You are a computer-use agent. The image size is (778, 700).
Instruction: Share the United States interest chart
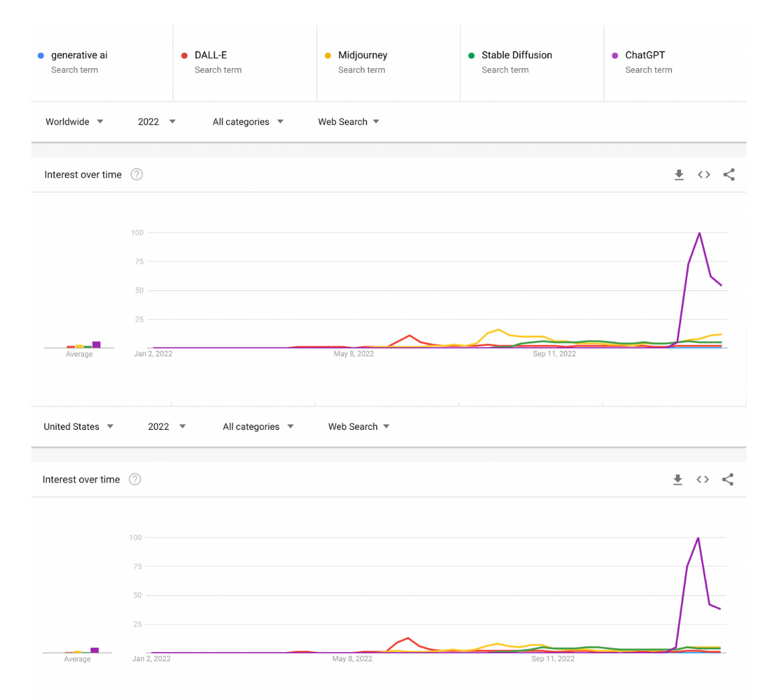(x=727, y=479)
